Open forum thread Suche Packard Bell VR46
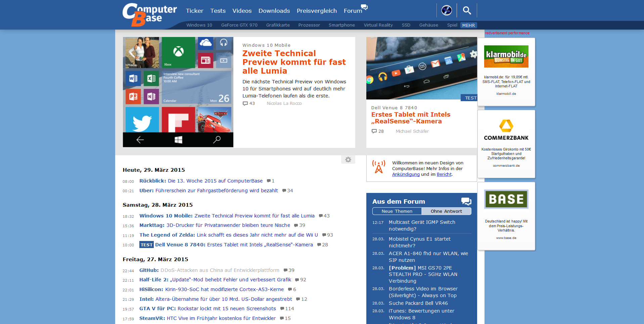The image size is (644, 324). [x=418, y=303]
